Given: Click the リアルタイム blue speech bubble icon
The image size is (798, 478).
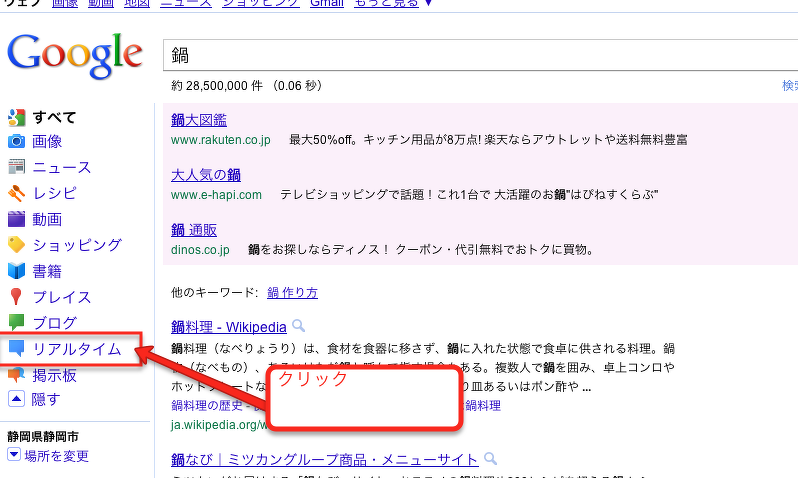Looking at the screenshot, I should tap(16, 349).
